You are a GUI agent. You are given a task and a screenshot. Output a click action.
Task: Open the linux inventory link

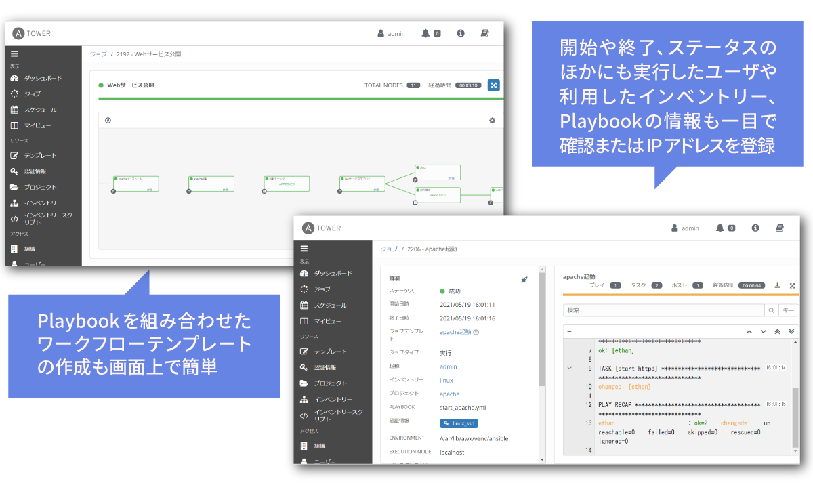point(446,381)
